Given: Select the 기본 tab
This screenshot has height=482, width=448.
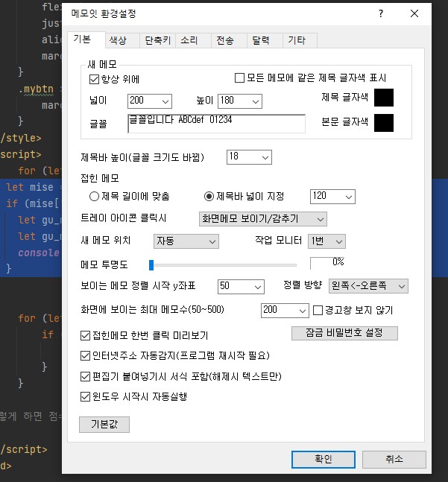Looking at the screenshot, I should pos(86,39).
